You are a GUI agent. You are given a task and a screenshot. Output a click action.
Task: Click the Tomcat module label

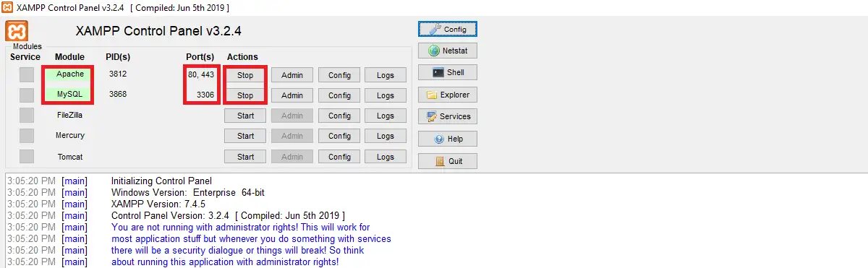pyautogui.click(x=70, y=156)
